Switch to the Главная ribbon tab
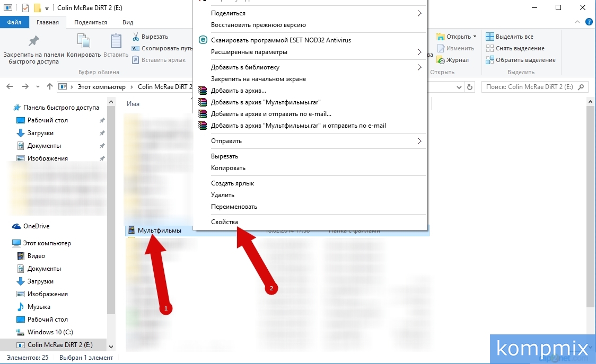 click(48, 22)
